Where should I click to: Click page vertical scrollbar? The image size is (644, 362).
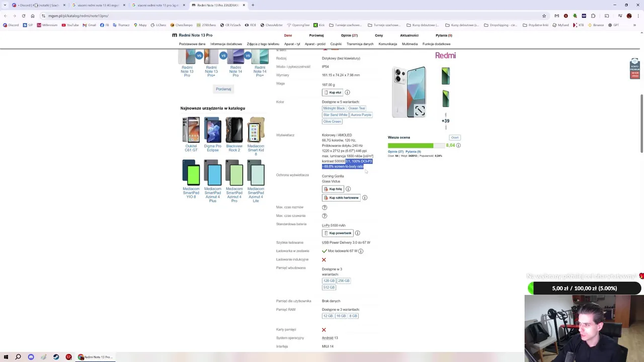tap(641, 123)
